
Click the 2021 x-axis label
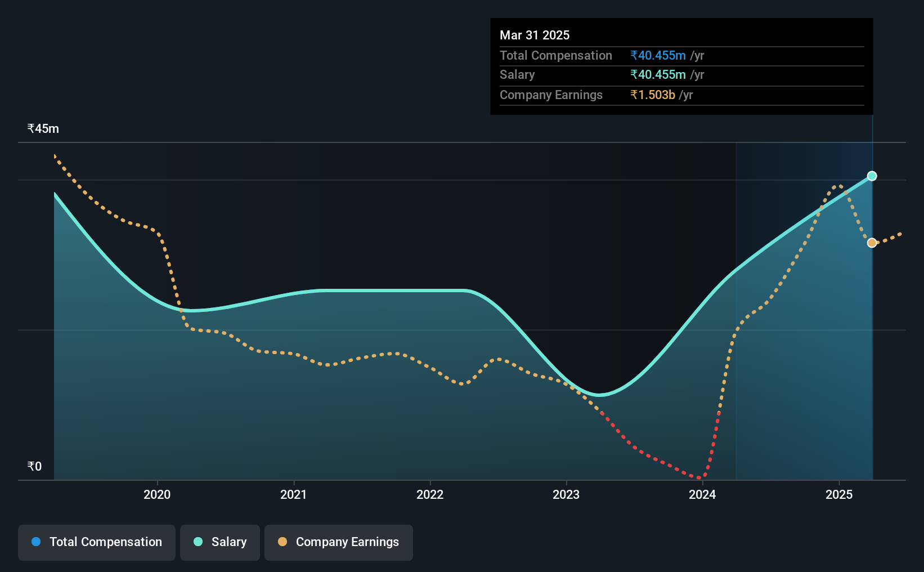(294, 494)
